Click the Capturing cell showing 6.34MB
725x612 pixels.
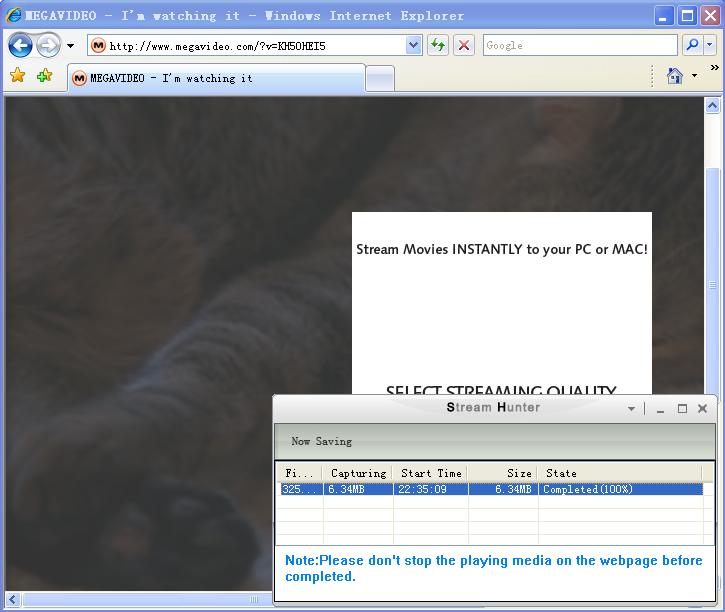358,489
